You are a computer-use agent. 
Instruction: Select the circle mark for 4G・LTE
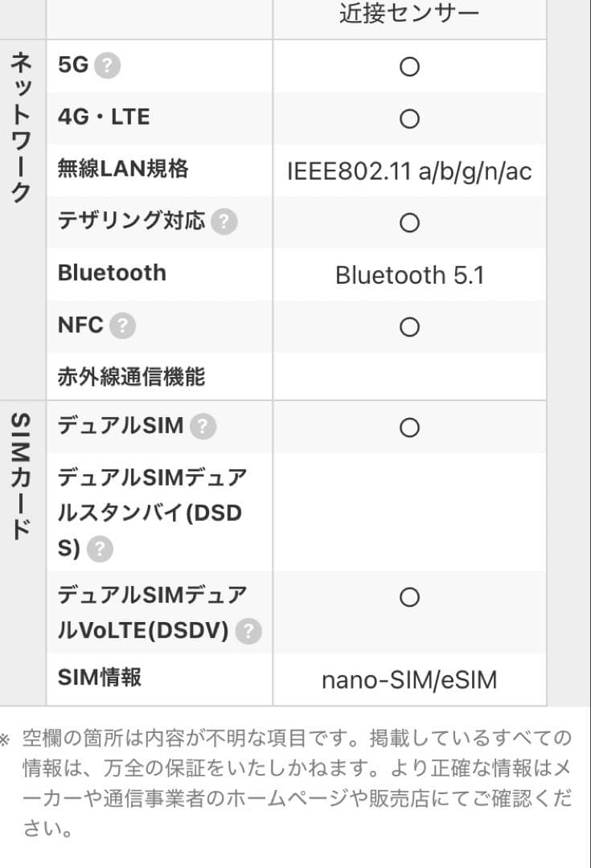409,120
